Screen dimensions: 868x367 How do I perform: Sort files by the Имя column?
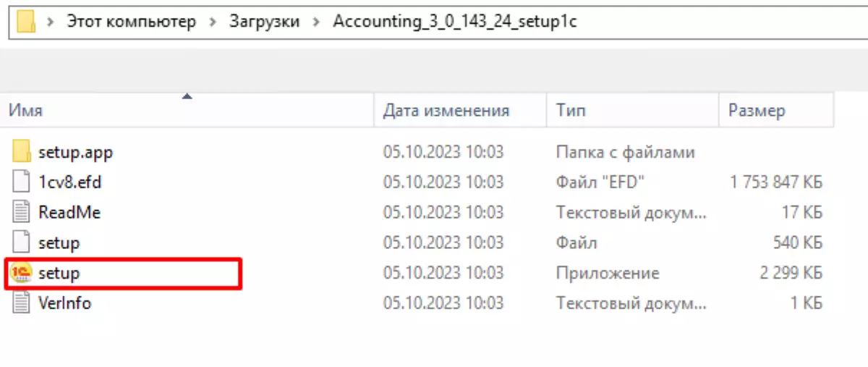coord(26,111)
